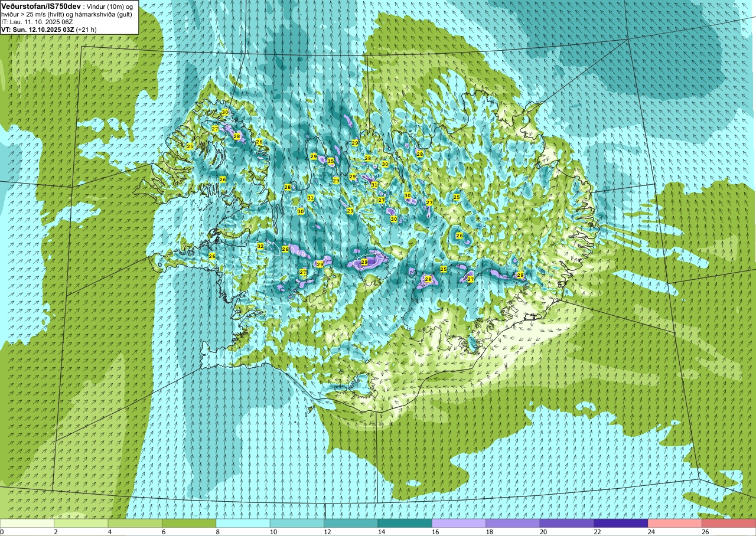Choose the dark teal 14–16 legend swatch
Image resolution: width=756 pixels, height=536 pixels.
[405, 523]
